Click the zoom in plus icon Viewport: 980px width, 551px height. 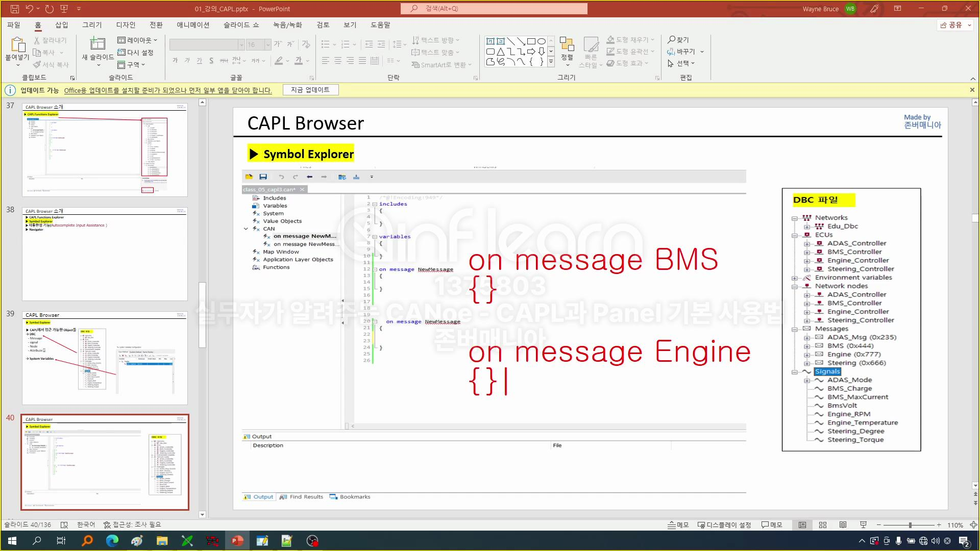click(939, 525)
